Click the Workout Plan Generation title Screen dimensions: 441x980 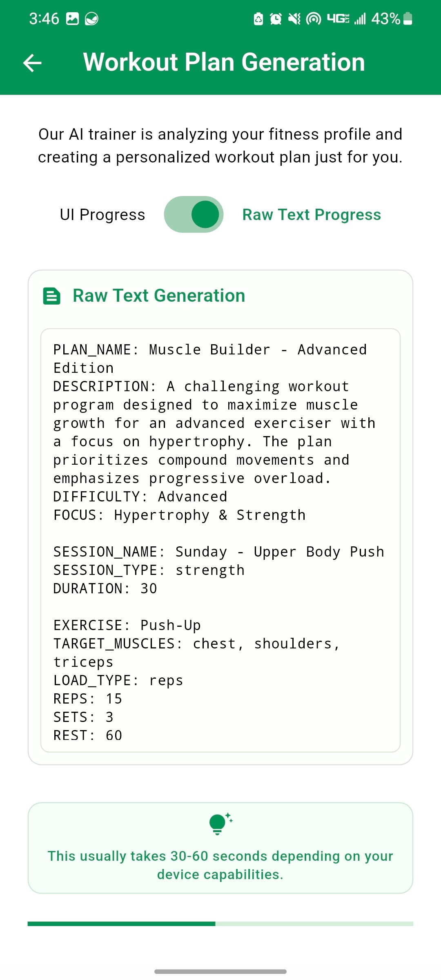click(x=224, y=62)
